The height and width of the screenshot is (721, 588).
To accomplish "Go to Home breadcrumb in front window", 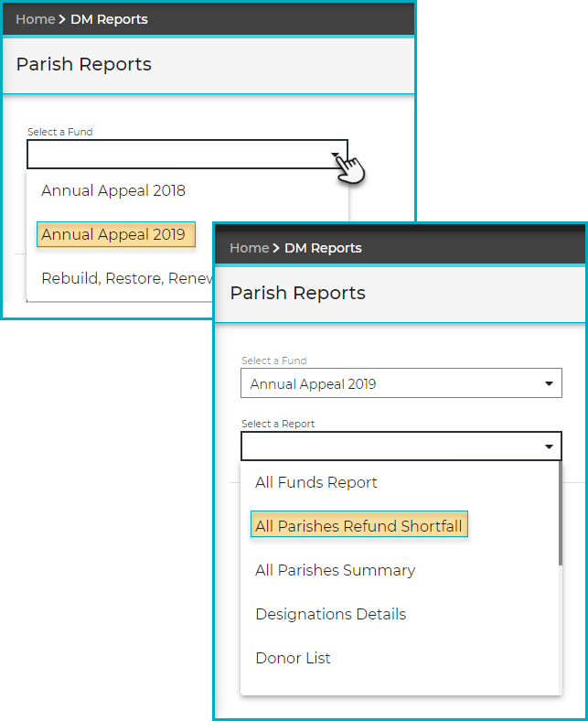I will pyautogui.click(x=249, y=248).
